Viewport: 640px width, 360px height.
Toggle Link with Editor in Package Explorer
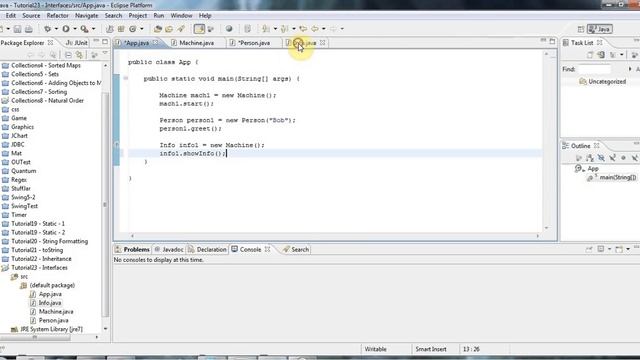point(79,55)
